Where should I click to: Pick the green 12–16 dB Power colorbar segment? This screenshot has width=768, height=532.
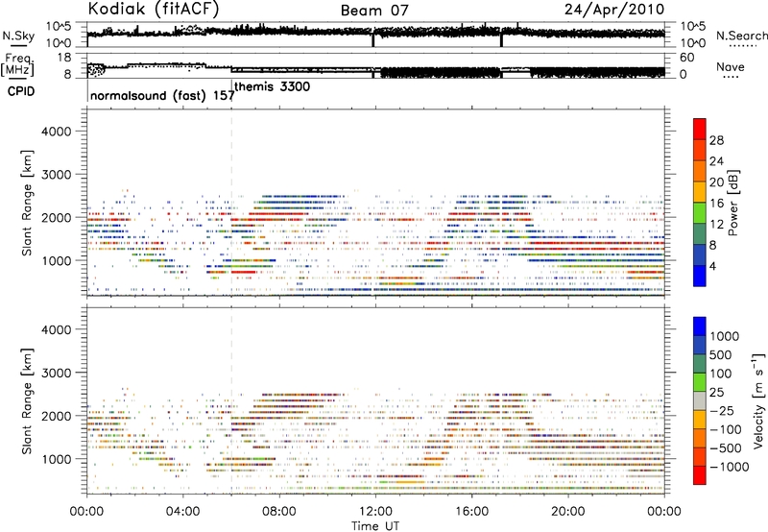700,213
